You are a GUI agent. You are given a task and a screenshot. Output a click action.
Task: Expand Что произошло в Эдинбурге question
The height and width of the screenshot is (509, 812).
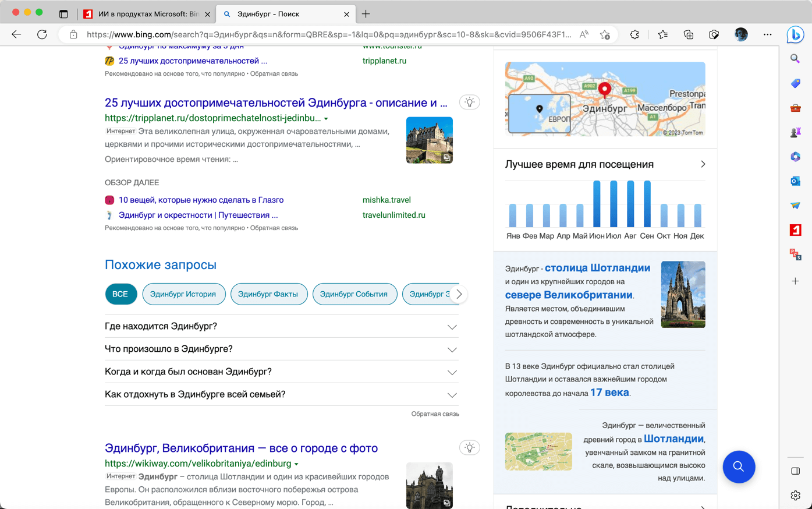[281, 349]
